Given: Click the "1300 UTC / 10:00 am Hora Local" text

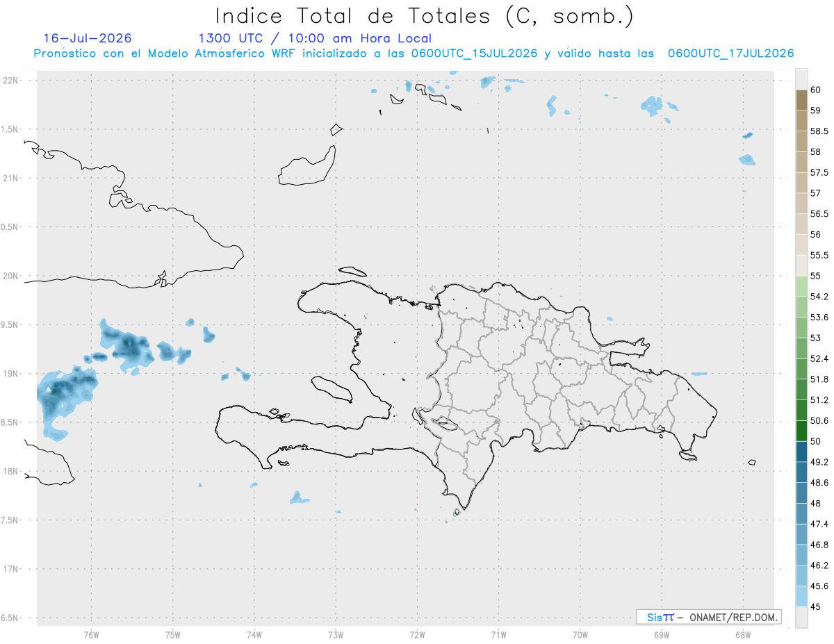Looking at the screenshot, I should click(x=315, y=38).
